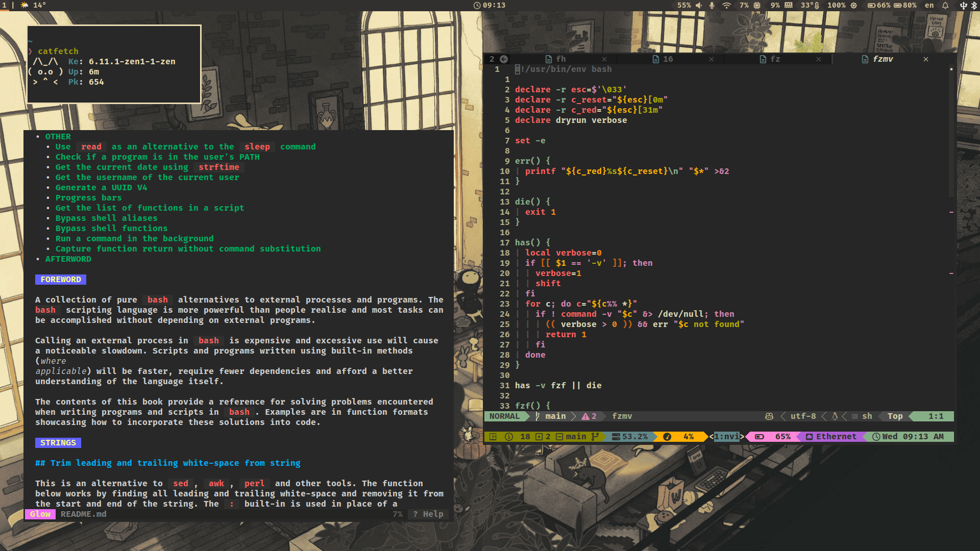The width and height of the screenshot is (980, 551).
Task: Switch to the 'fz' buffer tab
Action: [775, 59]
